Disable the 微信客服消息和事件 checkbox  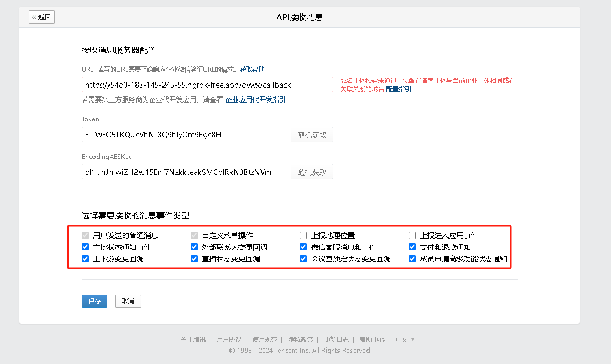(303, 247)
